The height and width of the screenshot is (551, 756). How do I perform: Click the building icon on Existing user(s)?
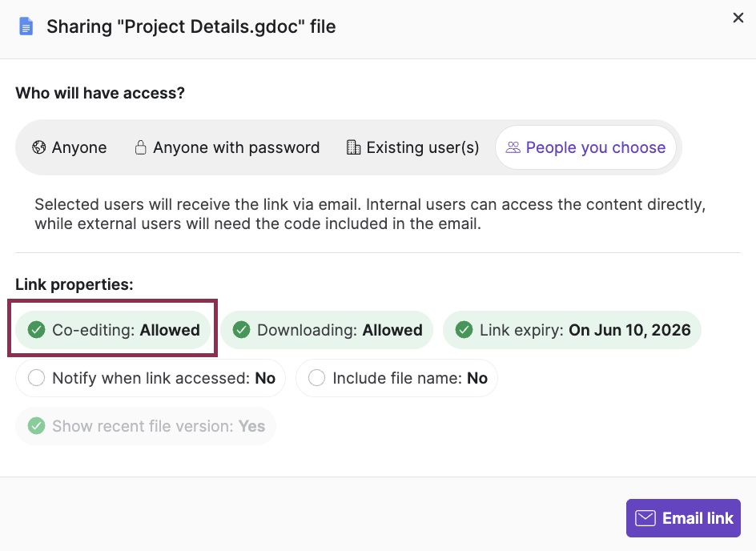coord(353,147)
